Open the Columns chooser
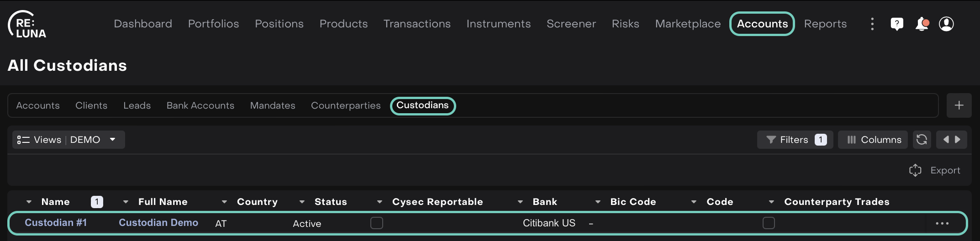The width and height of the screenshot is (980, 241). click(873, 140)
